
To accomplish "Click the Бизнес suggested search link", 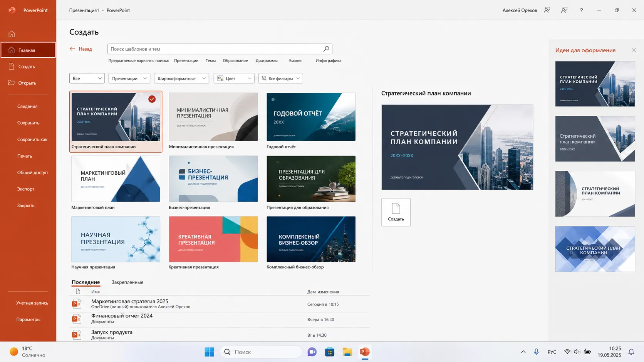I will click(296, 60).
